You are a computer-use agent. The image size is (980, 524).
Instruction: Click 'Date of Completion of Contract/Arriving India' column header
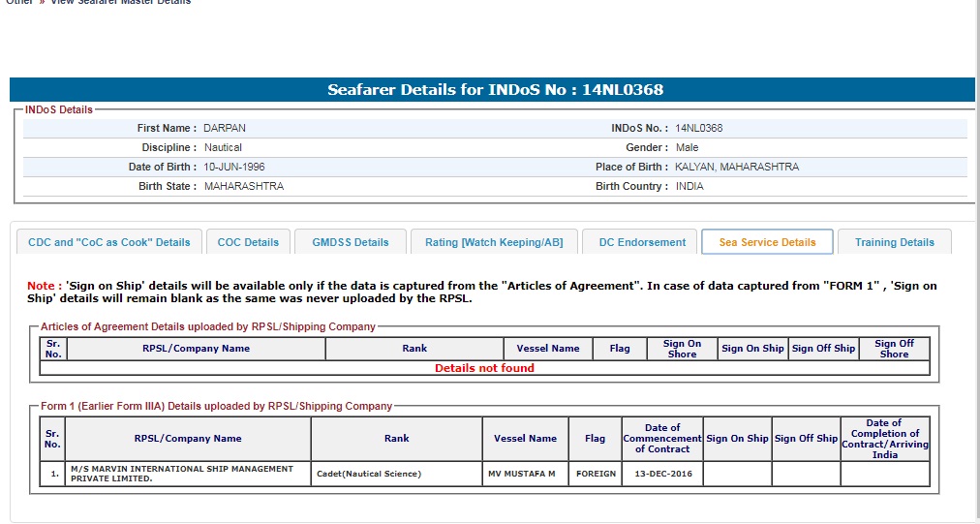pyautogui.click(x=883, y=439)
